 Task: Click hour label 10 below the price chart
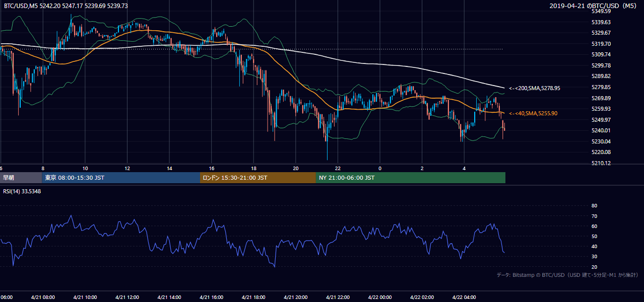[x=85, y=168]
